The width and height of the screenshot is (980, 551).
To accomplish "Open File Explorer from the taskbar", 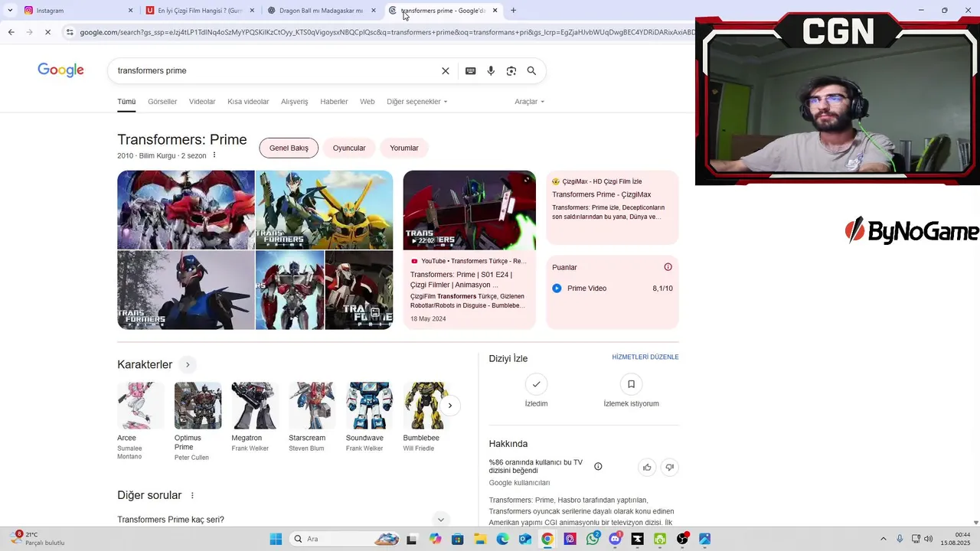I will tap(480, 539).
